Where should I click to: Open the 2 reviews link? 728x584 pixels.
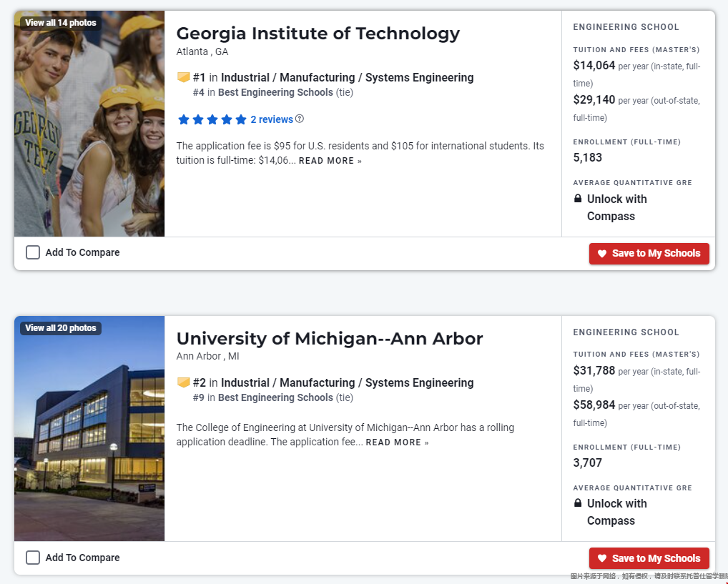pyautogui.click(x=272, y=120)
